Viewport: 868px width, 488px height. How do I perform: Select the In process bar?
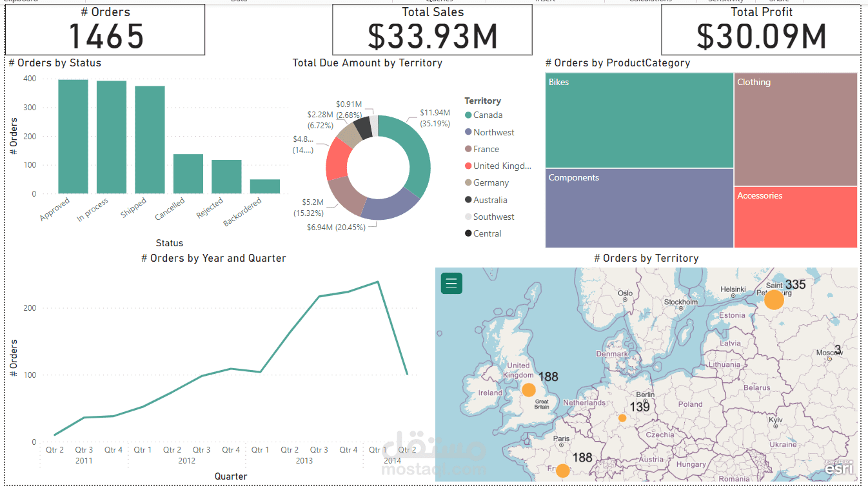coord(112,137)
